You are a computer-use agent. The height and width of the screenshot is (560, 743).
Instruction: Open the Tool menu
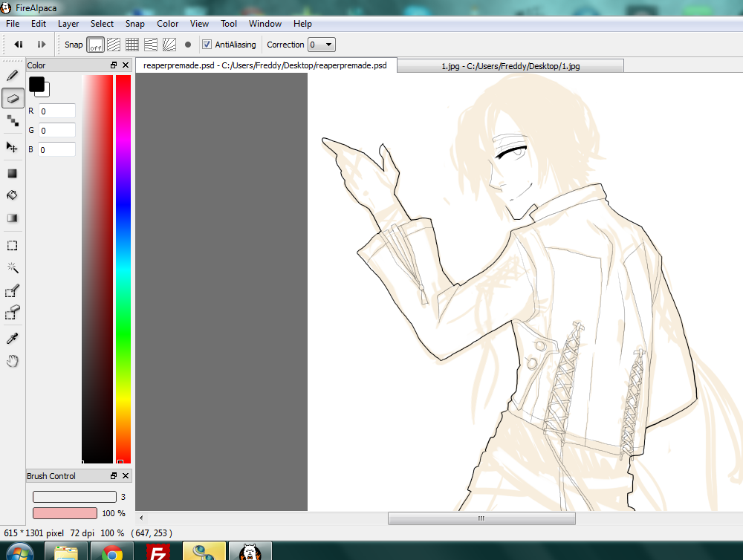(x=228, y=24)
